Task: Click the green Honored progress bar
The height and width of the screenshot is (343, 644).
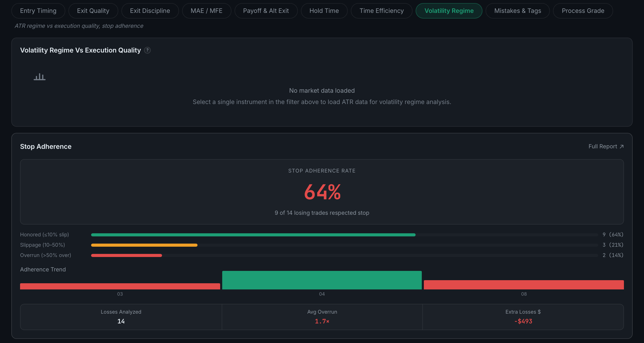Action: point(253,235)
